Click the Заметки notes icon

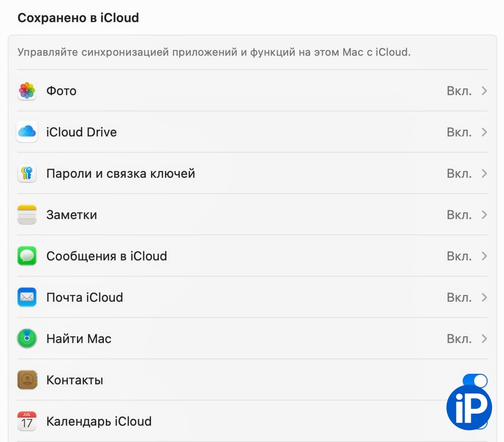pos(27,215)
